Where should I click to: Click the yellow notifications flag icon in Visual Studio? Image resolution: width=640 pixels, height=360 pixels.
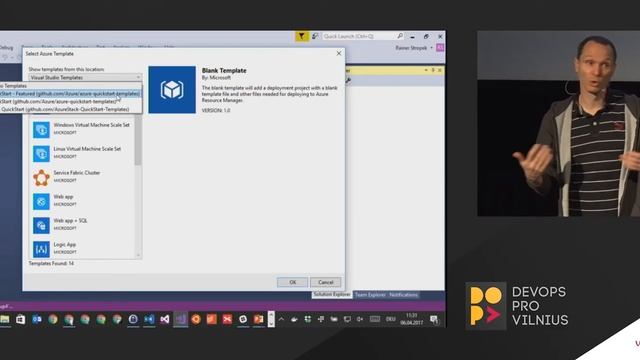(302, 36)
